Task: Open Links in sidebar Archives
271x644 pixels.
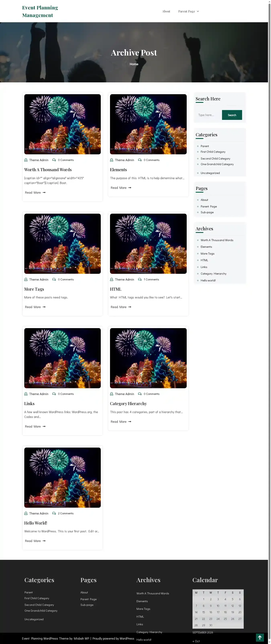Action: point(204,267)
